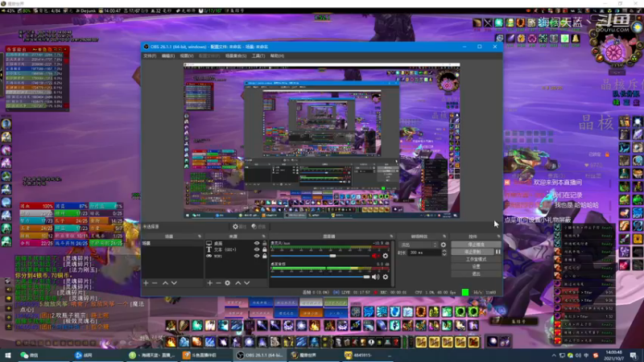The height and width of the screenshot is (362, 644).
Task: Pop out the Scene Transitions dock panel
Action: (x=444, y=237)
